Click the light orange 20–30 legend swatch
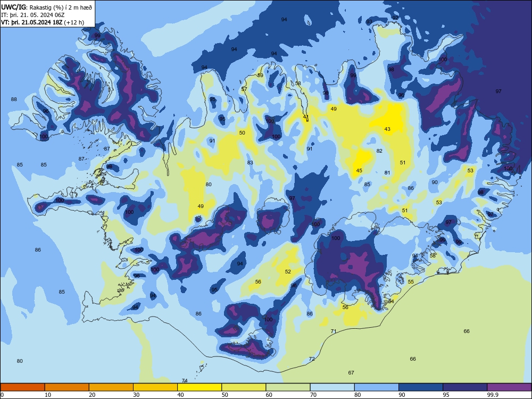Screen dimensions: 532x399 111,387
